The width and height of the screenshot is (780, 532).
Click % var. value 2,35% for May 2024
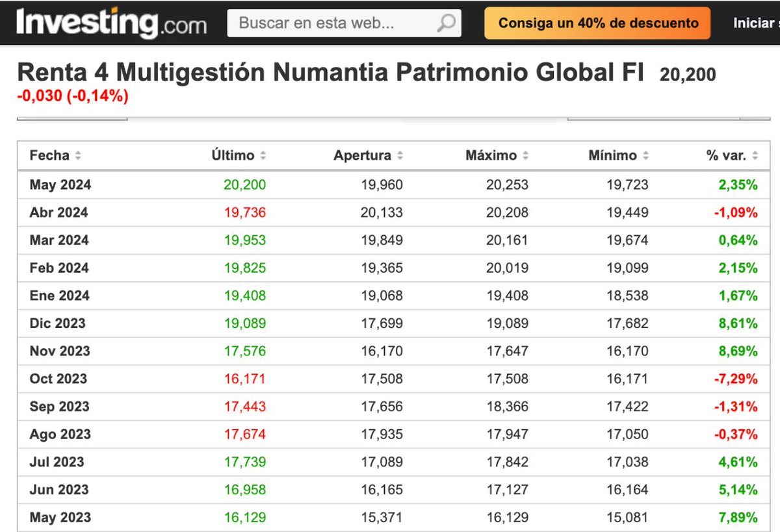(738, 185)
